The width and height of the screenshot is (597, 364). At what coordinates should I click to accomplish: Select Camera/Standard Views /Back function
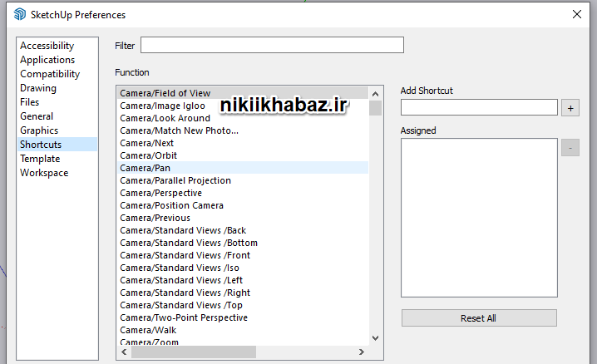(x=243, y=230)
